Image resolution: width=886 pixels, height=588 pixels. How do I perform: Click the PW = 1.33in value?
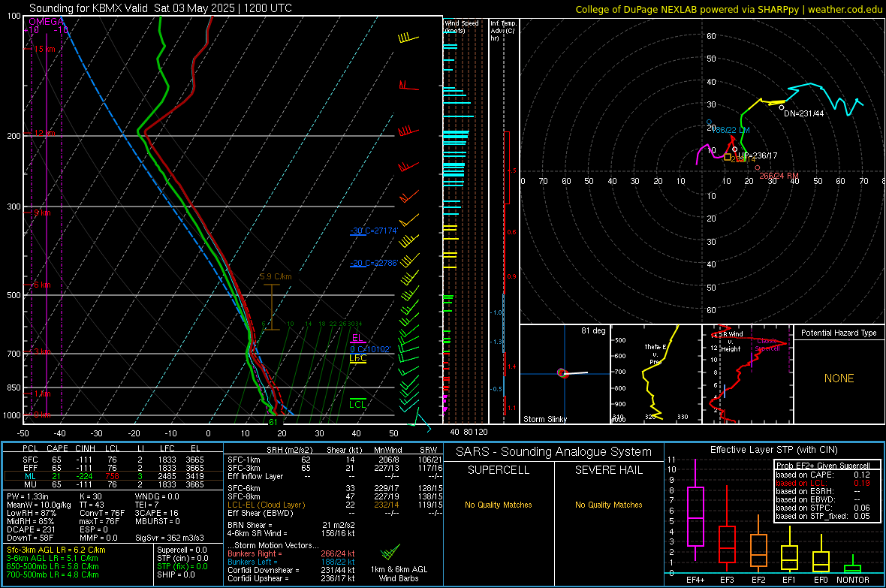point(28,496)
